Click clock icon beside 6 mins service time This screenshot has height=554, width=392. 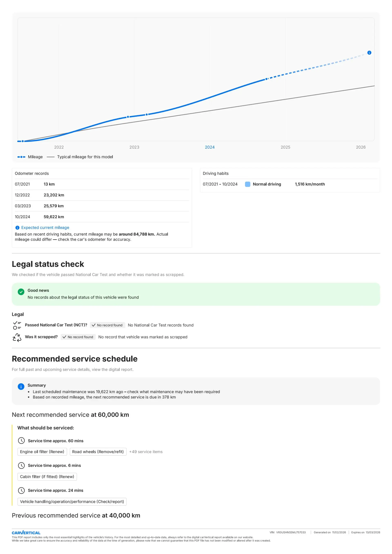[x=21, y=465]
